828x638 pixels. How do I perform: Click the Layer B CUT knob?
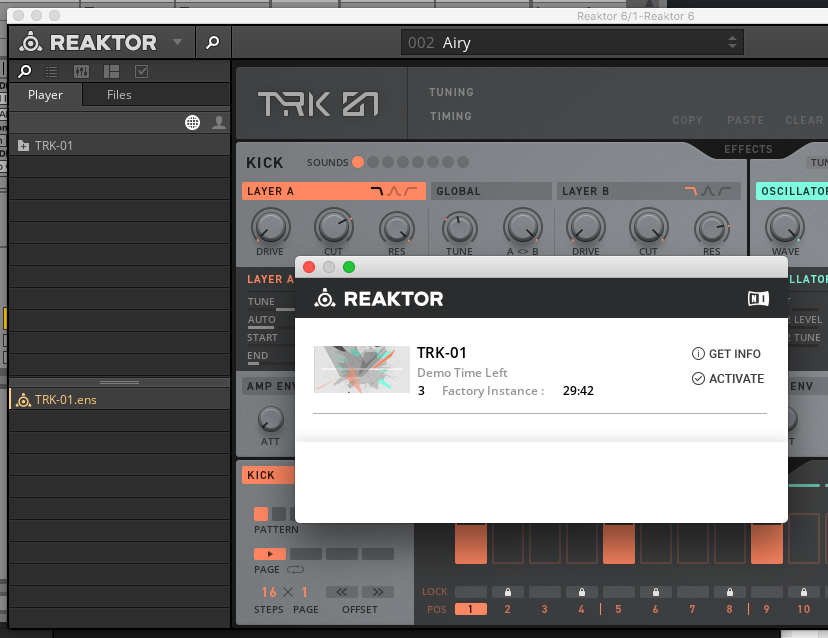(649, 227)
